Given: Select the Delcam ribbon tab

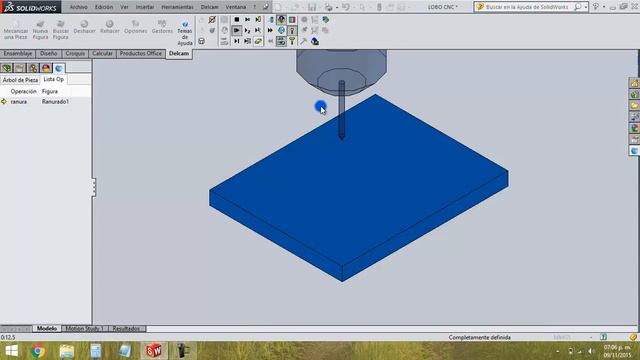Looking at the screenshot, I should click(x=179, y=53).
